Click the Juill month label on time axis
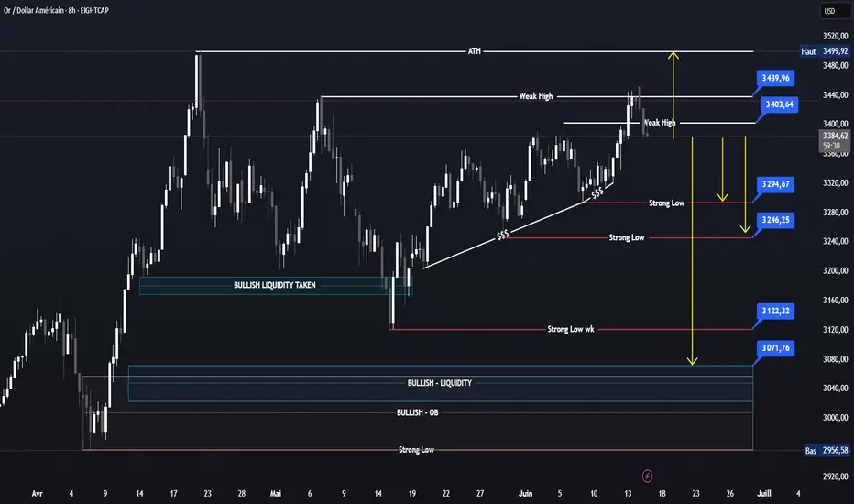Viewport: 854px width, 504px height. point(764,494)
